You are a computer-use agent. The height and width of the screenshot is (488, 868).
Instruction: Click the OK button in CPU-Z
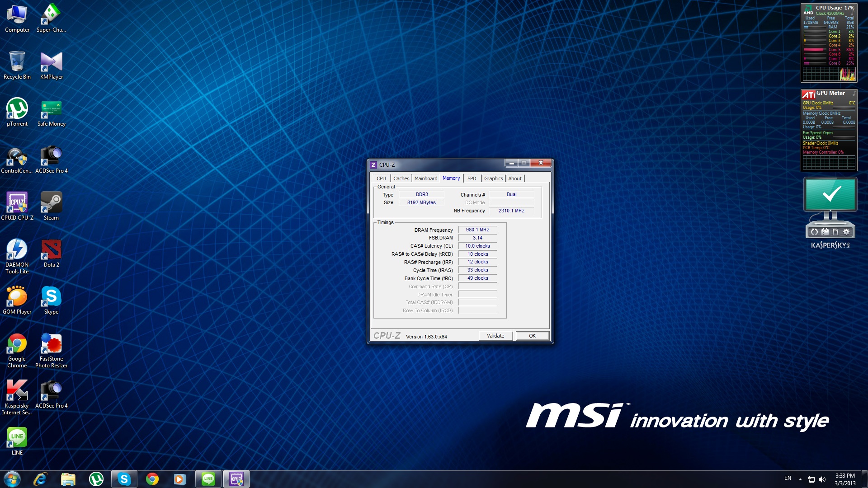point(532,336)
